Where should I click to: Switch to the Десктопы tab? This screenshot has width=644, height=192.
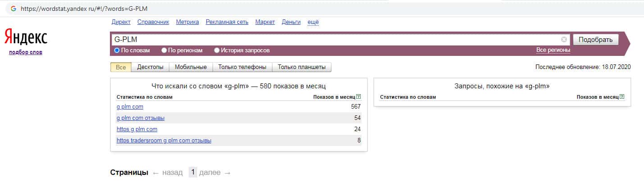click(150, 67)
